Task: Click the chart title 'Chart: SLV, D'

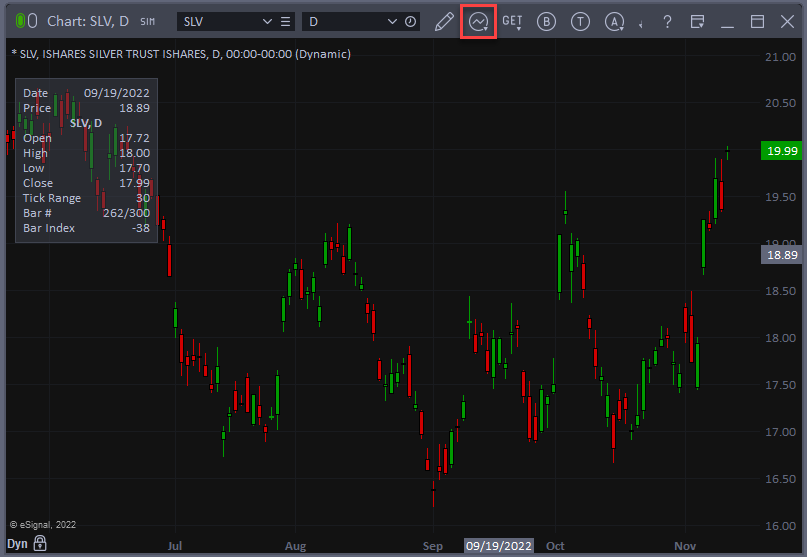Action: click(x=88, y=21)
